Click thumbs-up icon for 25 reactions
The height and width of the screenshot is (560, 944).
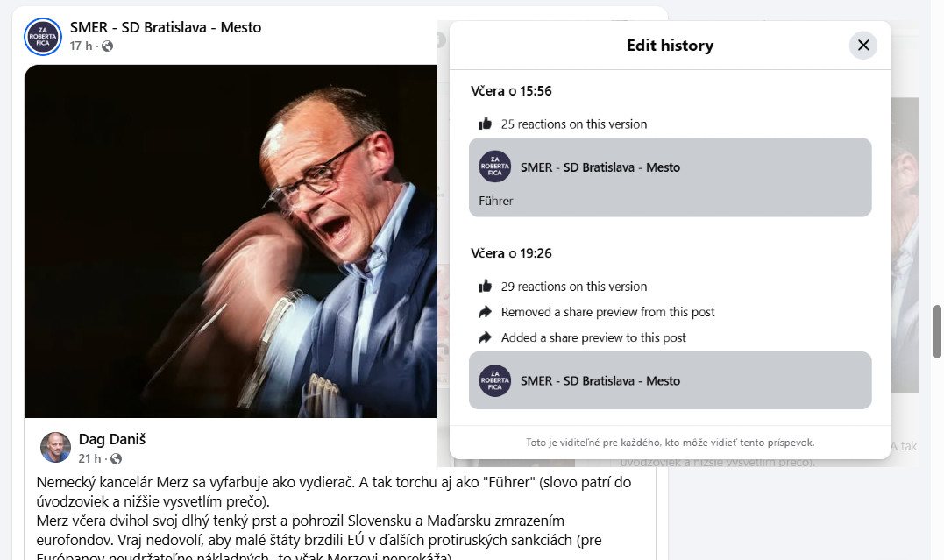(x=486, y=124)
